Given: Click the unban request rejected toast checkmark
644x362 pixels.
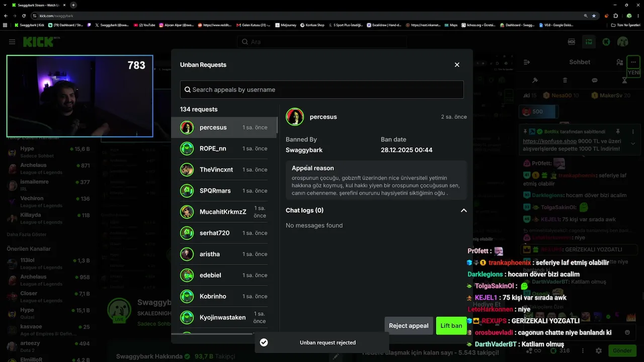Looking at the screenshot, I should coord(264,342).
